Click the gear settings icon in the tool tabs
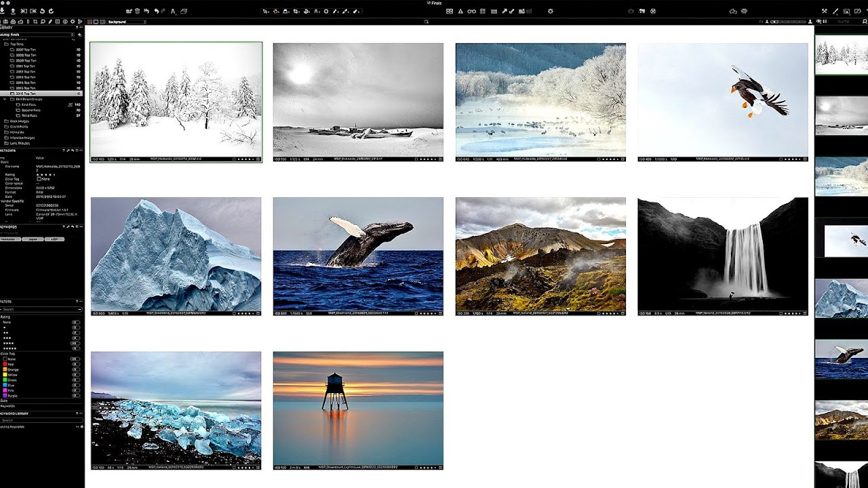Viewport: 868px width, 488px height. [73, 22]
